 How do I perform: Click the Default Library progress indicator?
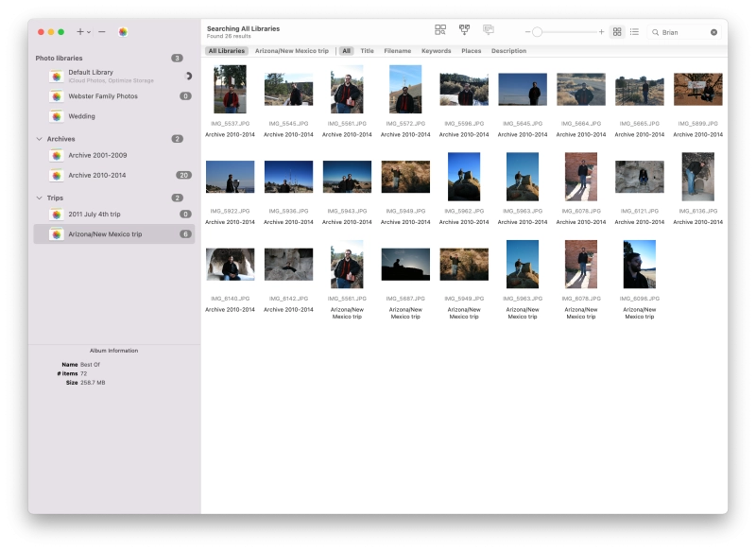point(187,76)
